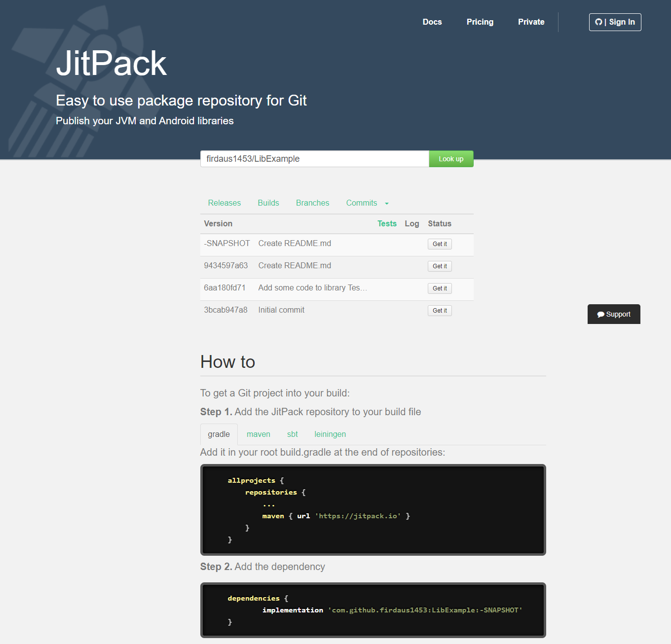Get the -SNAPSHOT version
Screen dimensions: 671x644
pos(439,244)
